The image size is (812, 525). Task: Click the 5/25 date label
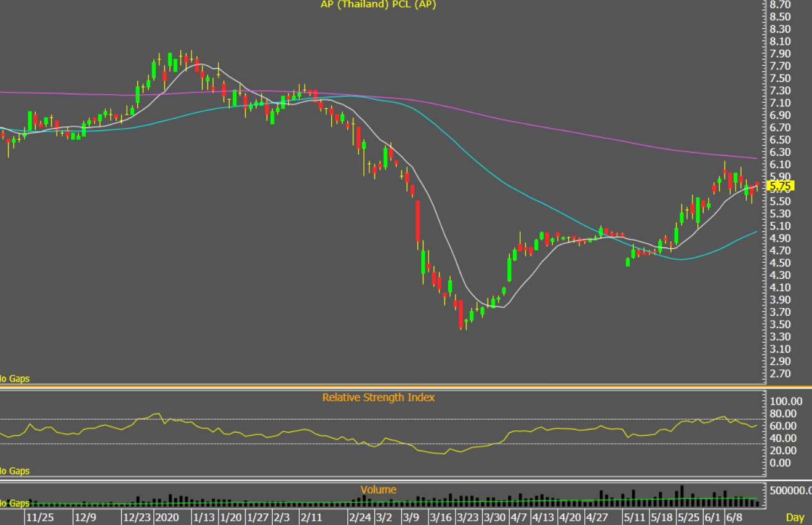point(689,517)
